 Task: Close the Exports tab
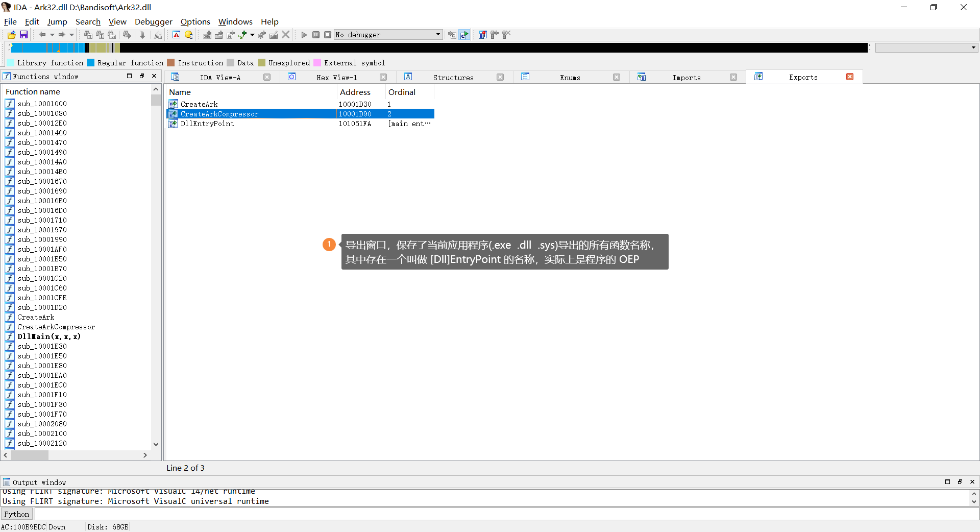850,77
